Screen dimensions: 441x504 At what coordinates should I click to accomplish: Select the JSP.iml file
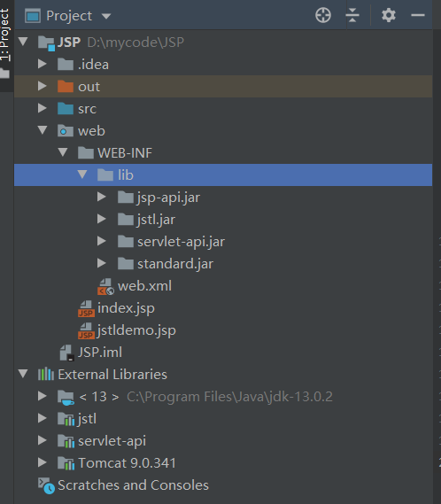100,353
